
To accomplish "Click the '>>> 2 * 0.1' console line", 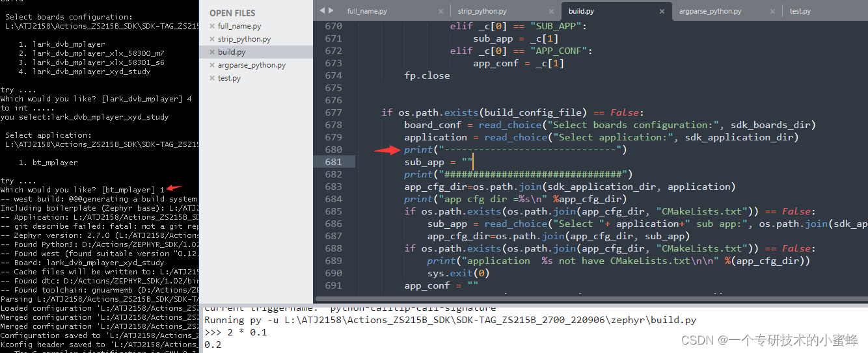I will click(x=236, y=332).
